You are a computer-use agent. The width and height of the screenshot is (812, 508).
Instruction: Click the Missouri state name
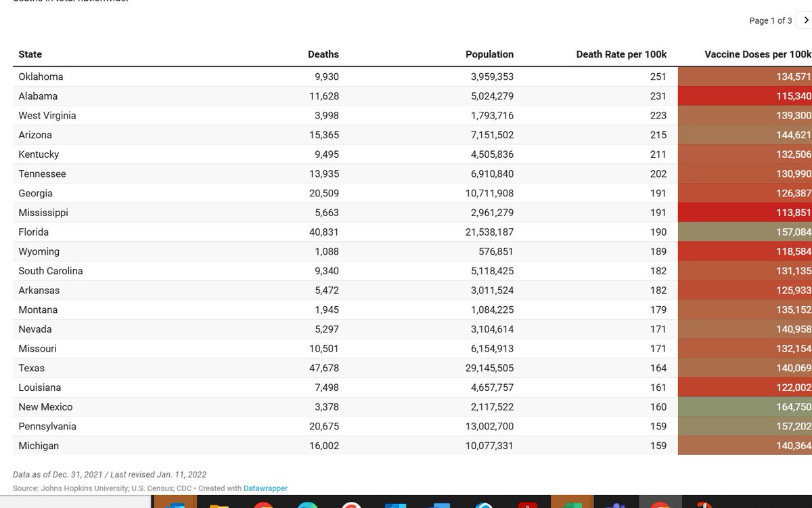[x=38, y=349]
